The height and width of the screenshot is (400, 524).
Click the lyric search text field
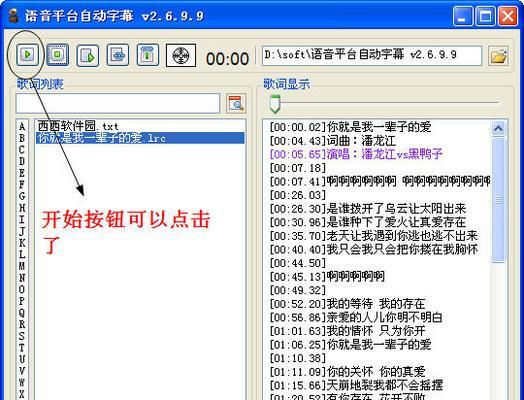(x=118, y=103)
